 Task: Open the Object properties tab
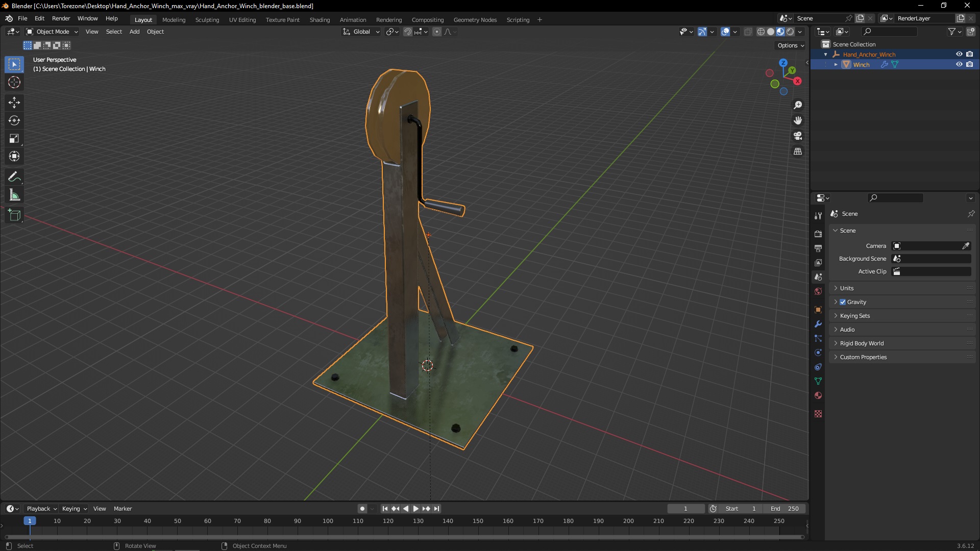coord(818,310)
